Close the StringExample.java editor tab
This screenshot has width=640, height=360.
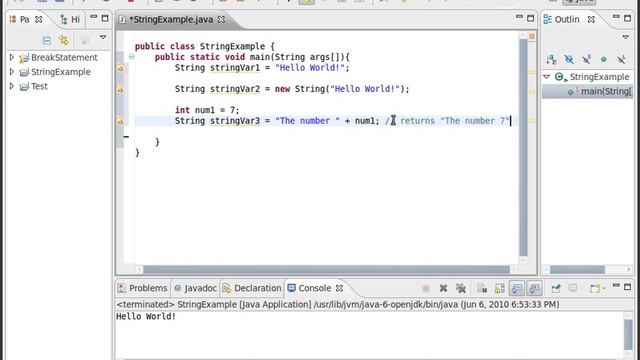pyautogui.click(x=221, y=19)
